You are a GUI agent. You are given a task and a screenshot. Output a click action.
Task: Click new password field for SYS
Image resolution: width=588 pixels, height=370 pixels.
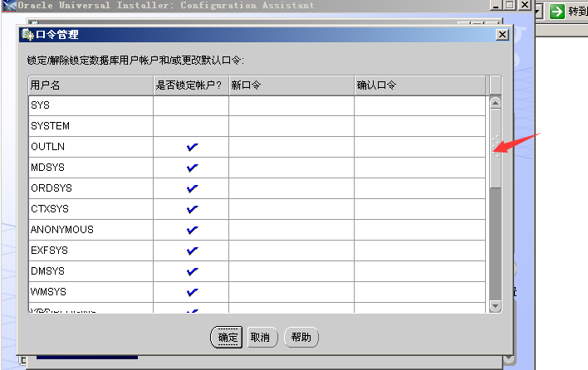pyautogui.click(x=292, y=105)
